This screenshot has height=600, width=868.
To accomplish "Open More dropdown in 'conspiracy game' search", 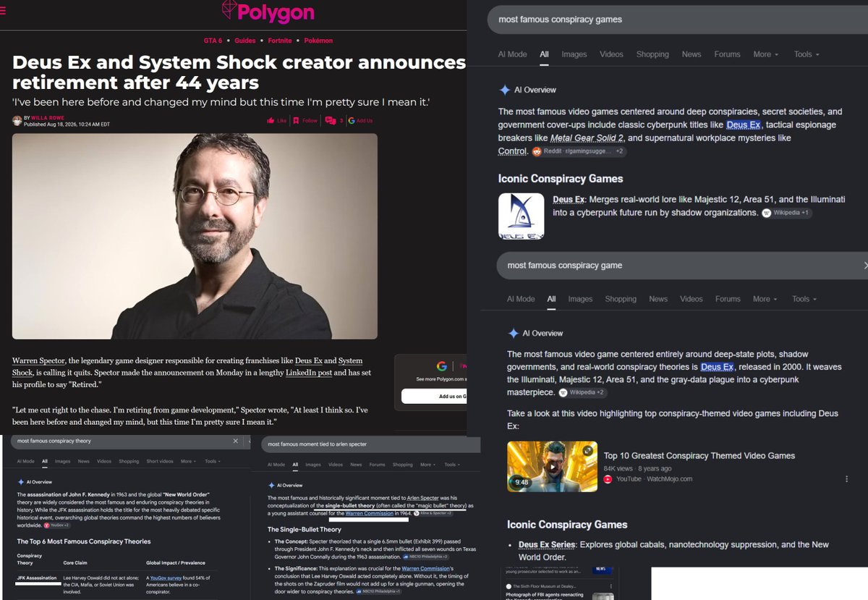I will [765, 299].
